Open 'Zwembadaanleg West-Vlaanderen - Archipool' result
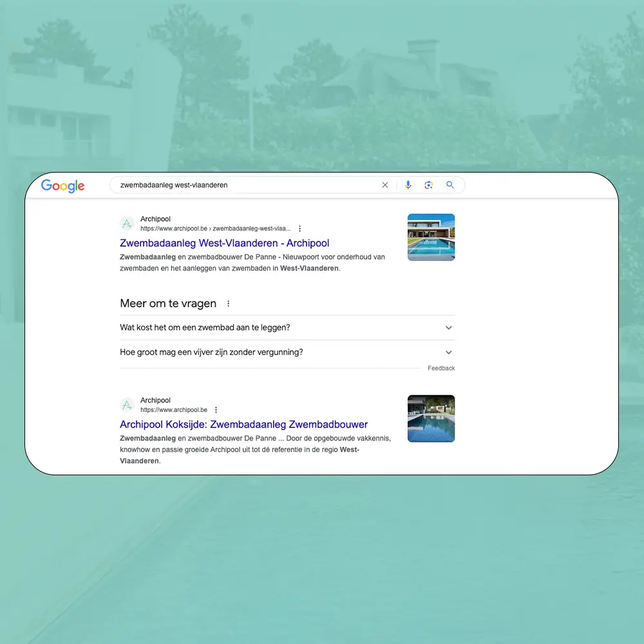 point(224,243)
